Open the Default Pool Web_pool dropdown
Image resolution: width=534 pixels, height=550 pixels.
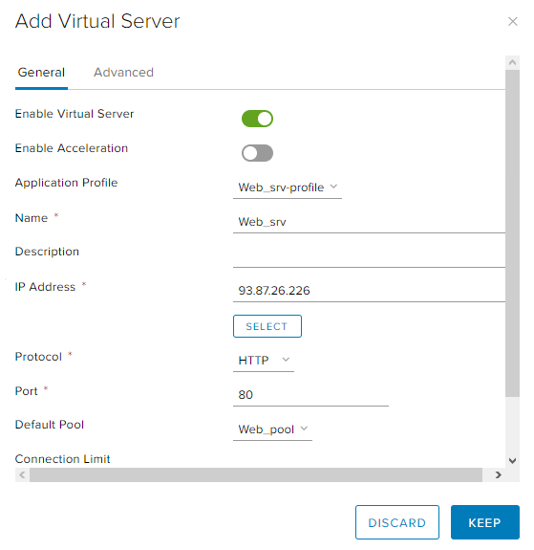(273, 429)
